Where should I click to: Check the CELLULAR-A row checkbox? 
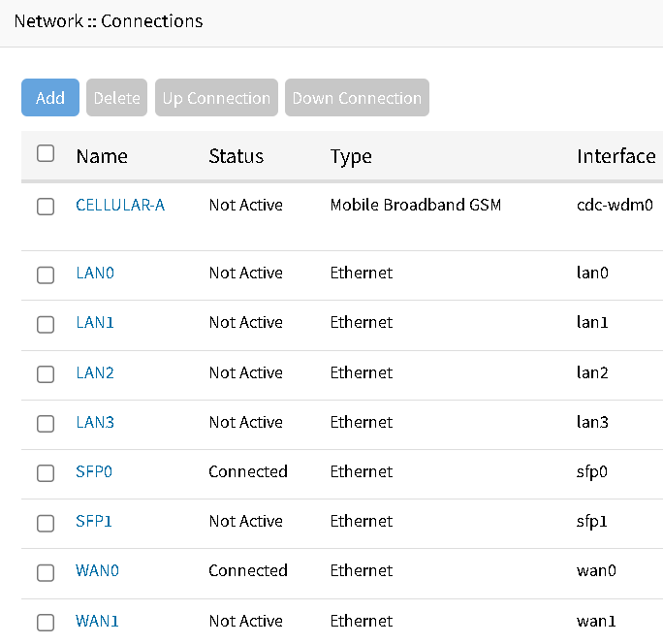click(46, 207)
